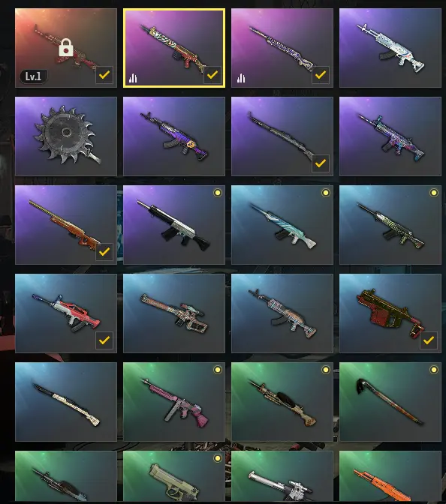Select the circular saw blade skin
The height and width of the screenshot is (504, 446).
(x=66, y=136)
